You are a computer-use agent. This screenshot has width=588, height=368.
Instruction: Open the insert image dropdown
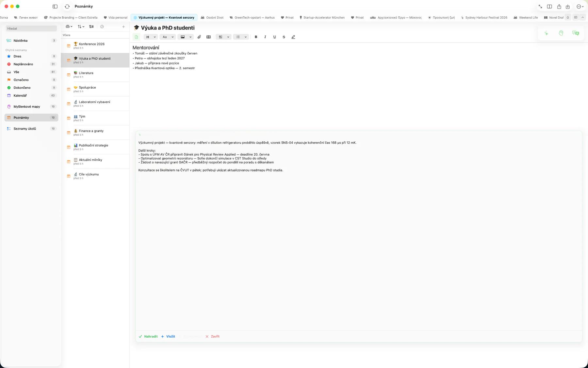pyautogui.click(x=186, y=37)
